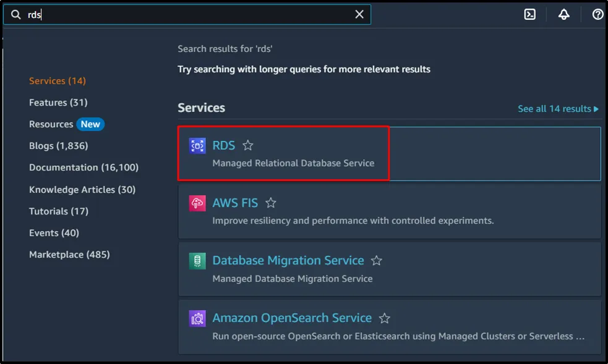Favorite RDS with the star
The height and width of the screenshot is (364, 608).
(248, 146)
